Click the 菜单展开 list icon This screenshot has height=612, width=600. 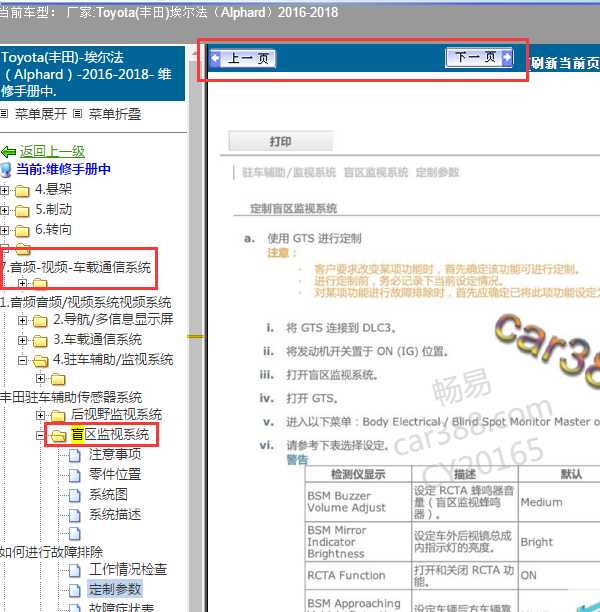(x=4, y=114)
